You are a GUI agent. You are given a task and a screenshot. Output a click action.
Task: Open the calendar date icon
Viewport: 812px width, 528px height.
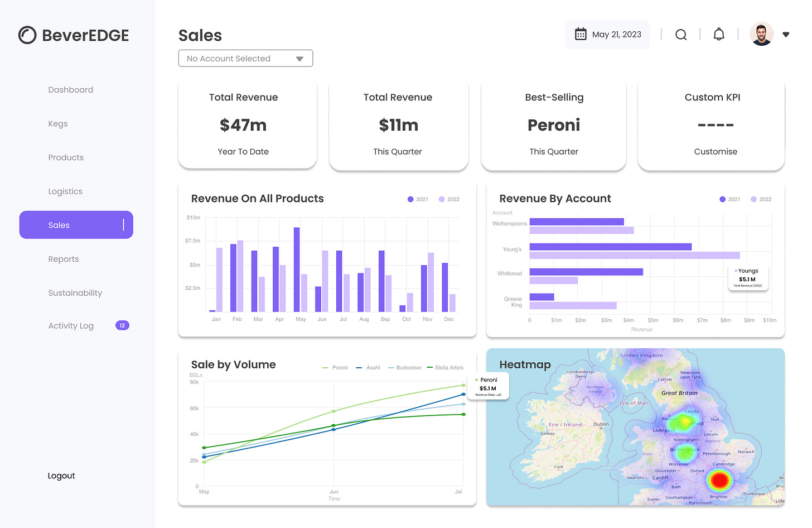pos(581,34)
